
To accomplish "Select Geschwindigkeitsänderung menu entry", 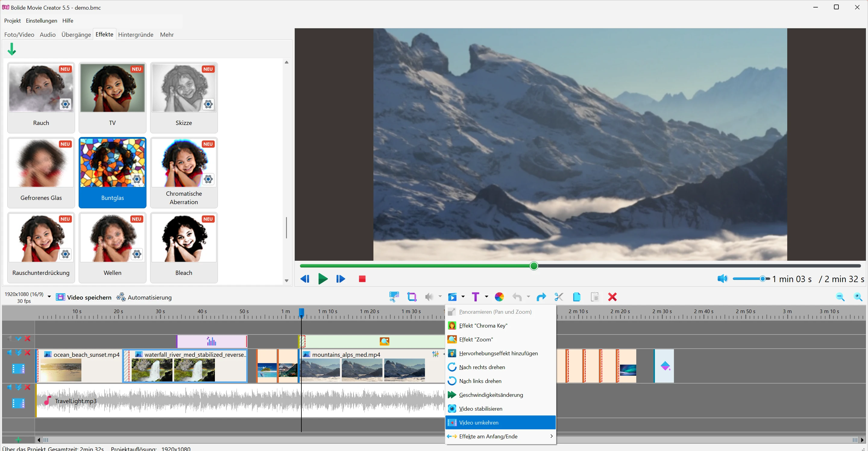I will click(500, 395).
